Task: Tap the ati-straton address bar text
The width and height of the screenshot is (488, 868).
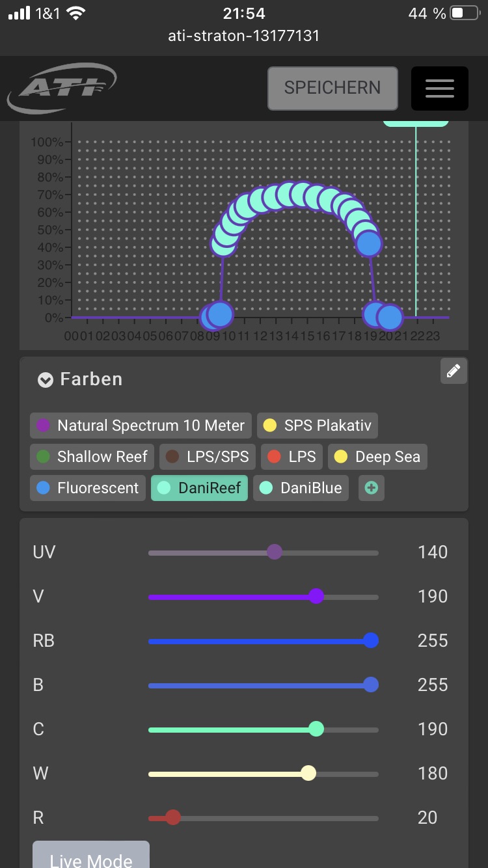Action: coord(244,36)
